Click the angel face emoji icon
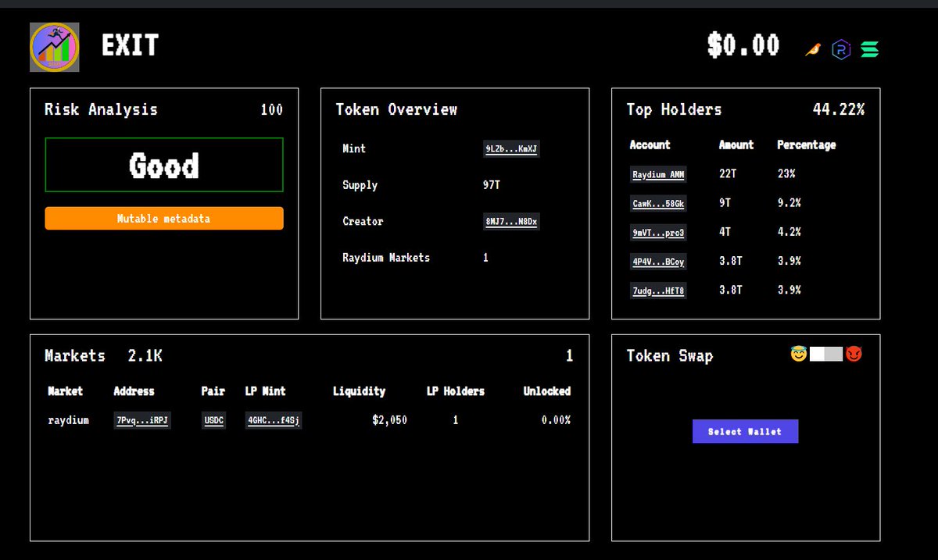Screen dimensions: 938x560 pos(798,355)
